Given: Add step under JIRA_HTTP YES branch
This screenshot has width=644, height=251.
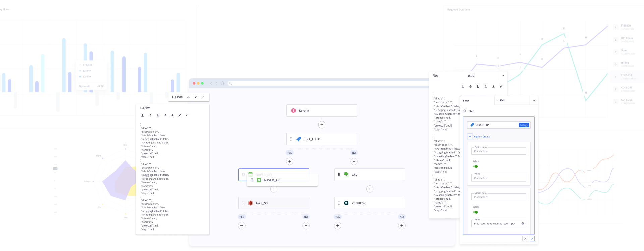Looking at the screenshot, I should (x=290, y=162).
